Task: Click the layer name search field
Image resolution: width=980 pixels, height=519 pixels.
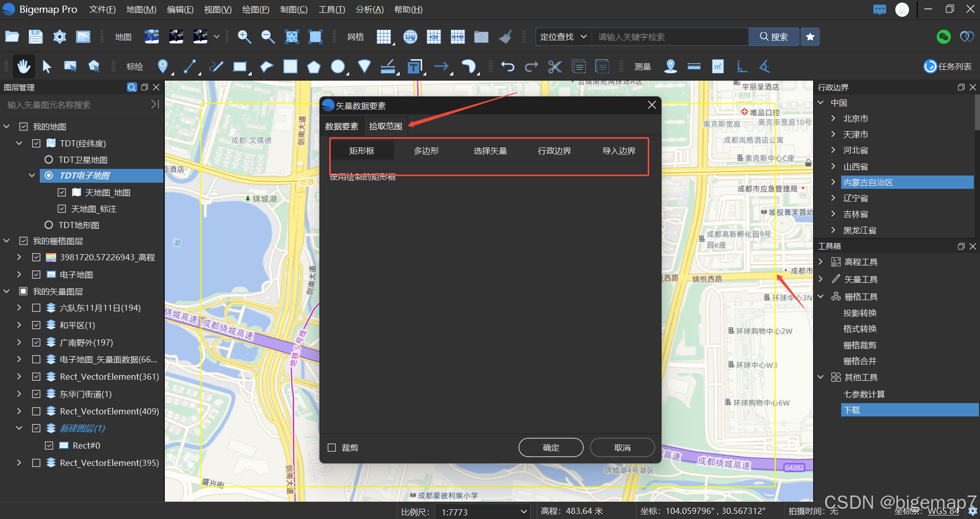Action: pyautogui.click(x=77, y=105)
